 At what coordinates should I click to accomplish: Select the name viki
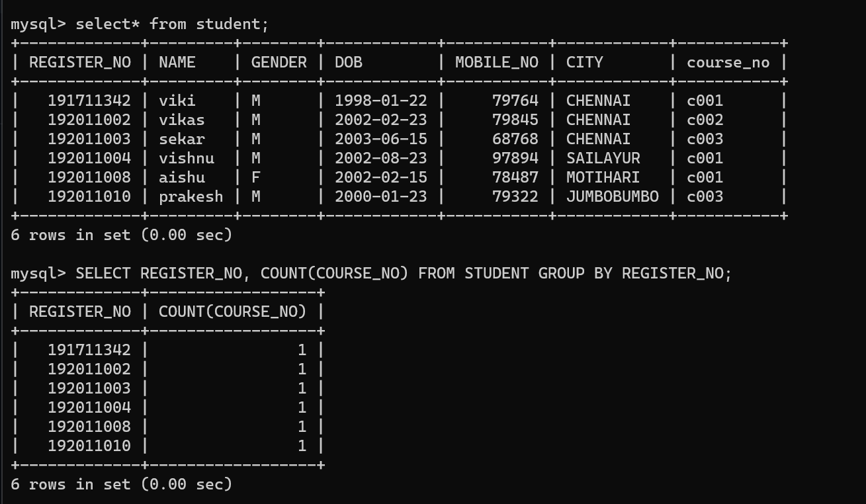[177, 101]
